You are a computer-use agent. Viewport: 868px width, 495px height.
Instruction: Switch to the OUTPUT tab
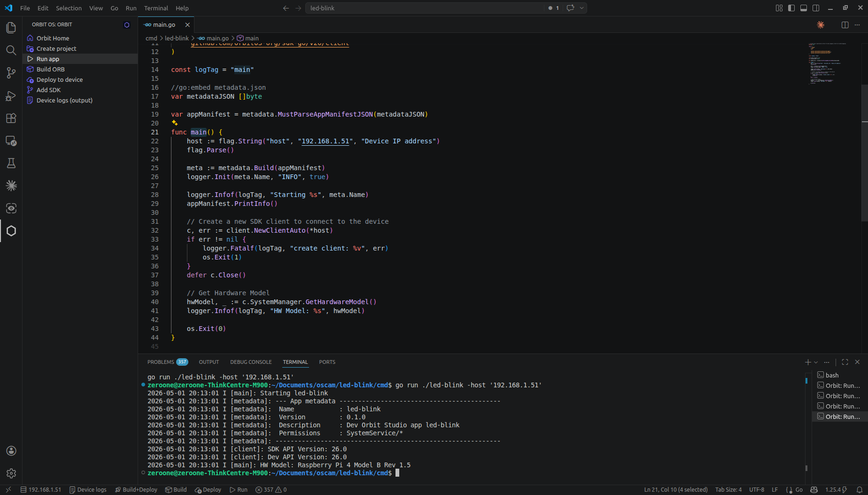coord(209,362)
